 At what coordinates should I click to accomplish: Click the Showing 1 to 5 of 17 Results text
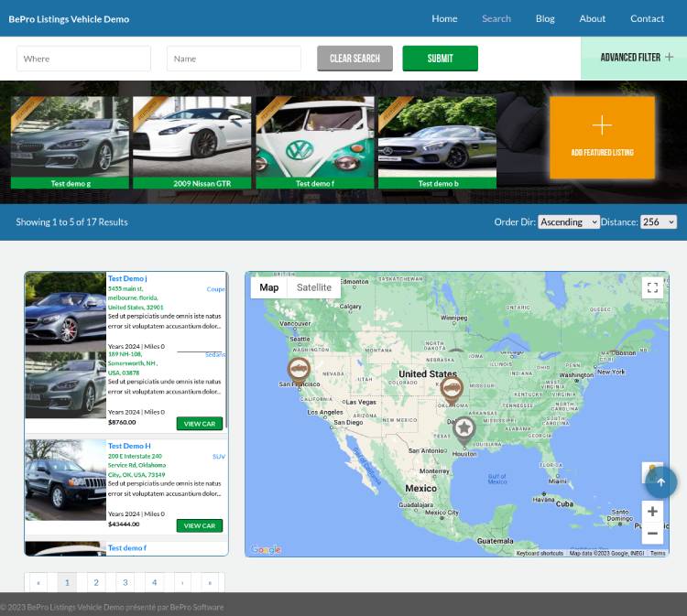[x=71, y=222]
